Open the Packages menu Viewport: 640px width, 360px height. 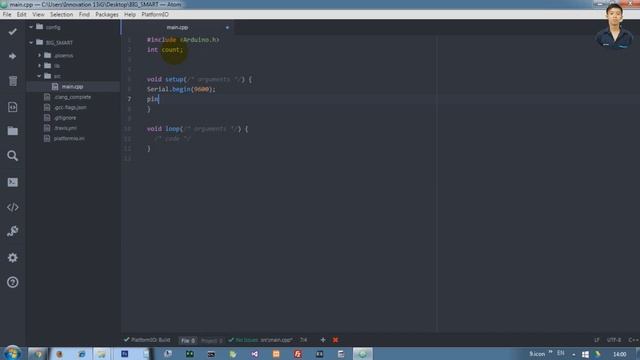pos(107,14)
